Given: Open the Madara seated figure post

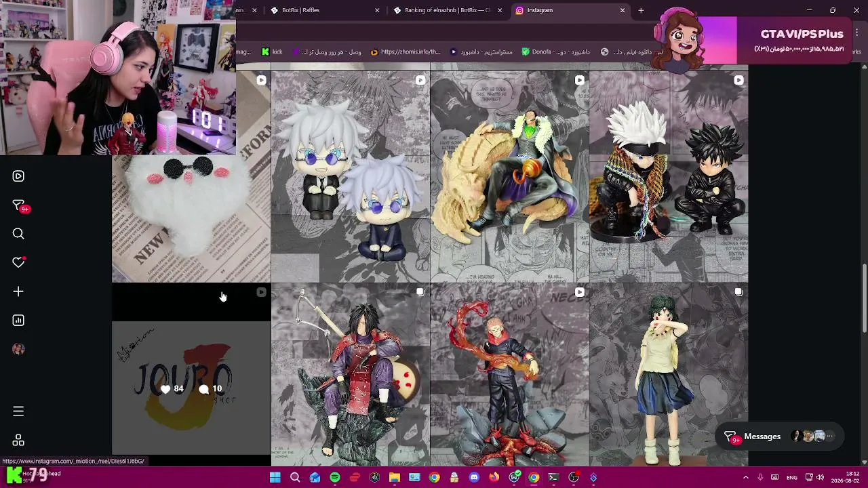Looking at the screenshot, I should 350,375.
